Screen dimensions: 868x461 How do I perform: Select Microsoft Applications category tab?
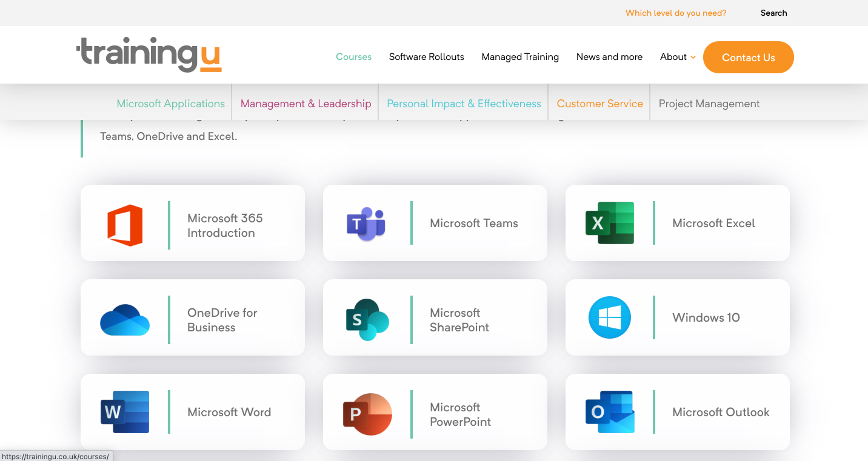[171, 104]
